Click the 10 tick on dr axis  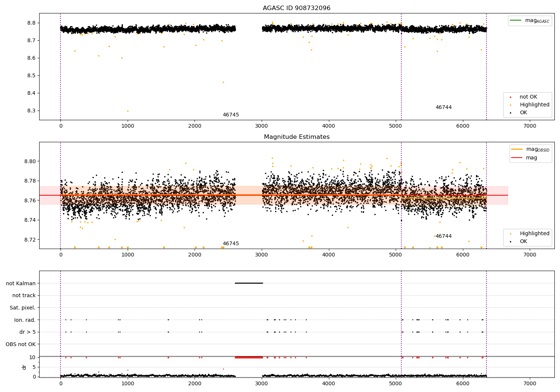32,358
